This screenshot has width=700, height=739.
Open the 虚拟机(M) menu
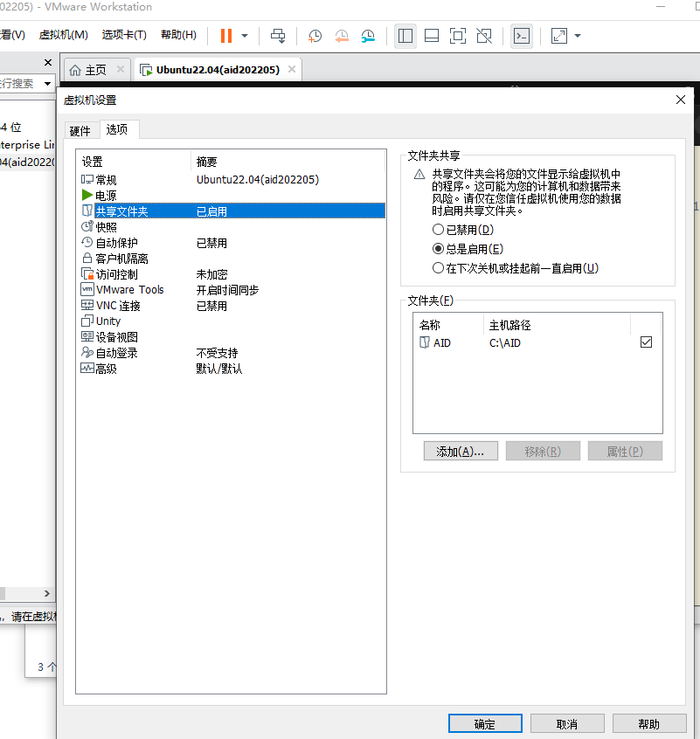(63, 35)
